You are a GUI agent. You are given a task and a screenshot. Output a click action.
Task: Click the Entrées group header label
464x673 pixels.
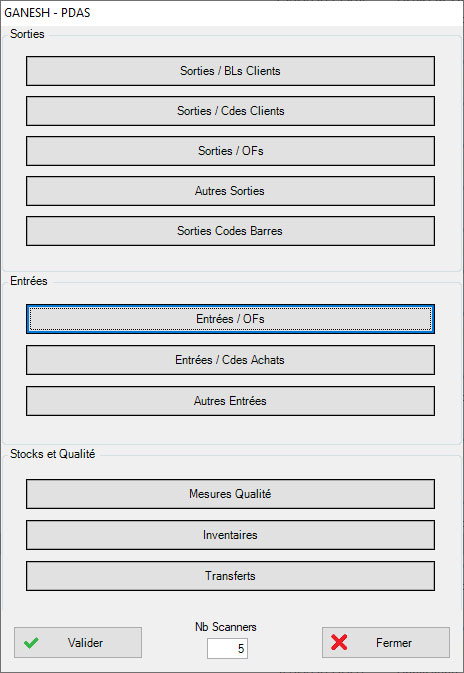pyautogui.click(x=29, y=281)
